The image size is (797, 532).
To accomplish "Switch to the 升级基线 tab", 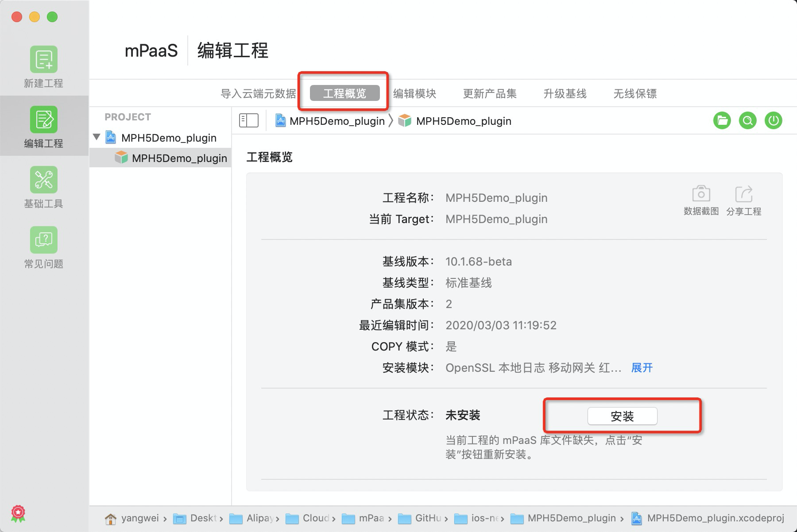I will [565, 93].
